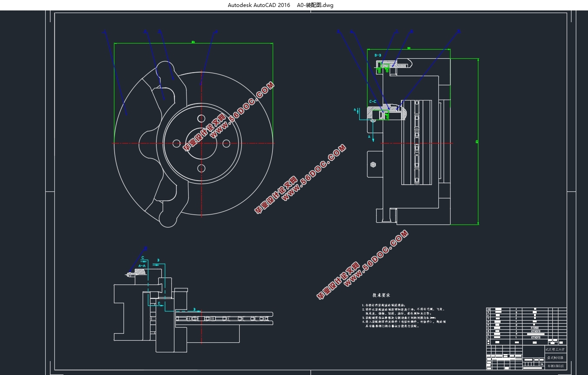Select the right bolt hole on the disc hub
The height and width of the screenshot is (375, 588).
pyautogui.click(x=226, y=143)
